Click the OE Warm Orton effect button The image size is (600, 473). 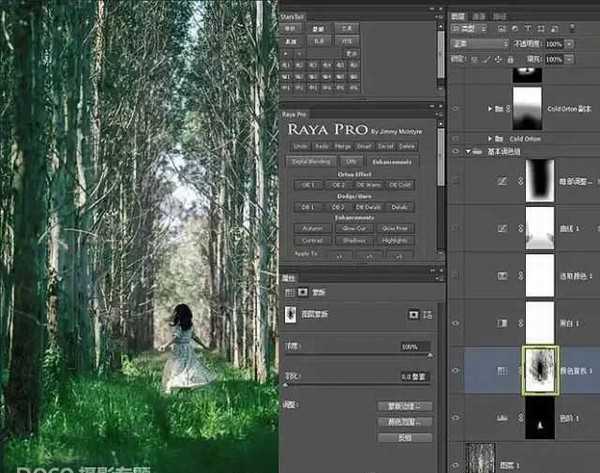(x=370, y=184)
